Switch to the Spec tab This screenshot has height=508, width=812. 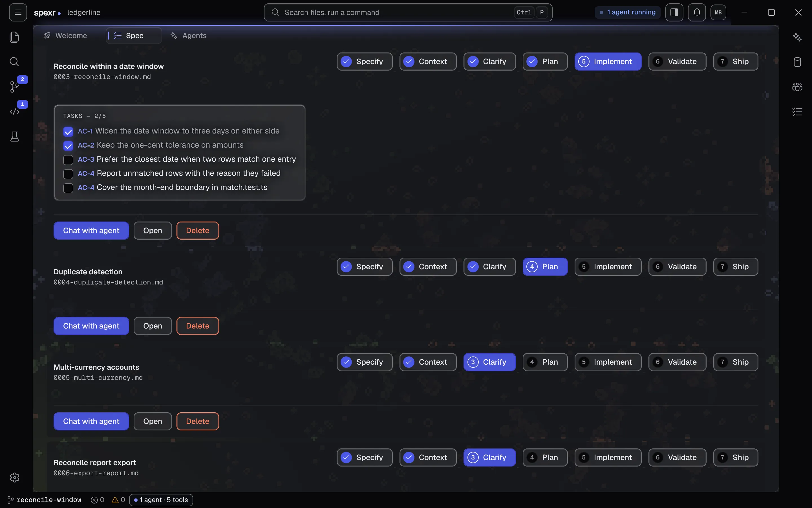[134, 36]
